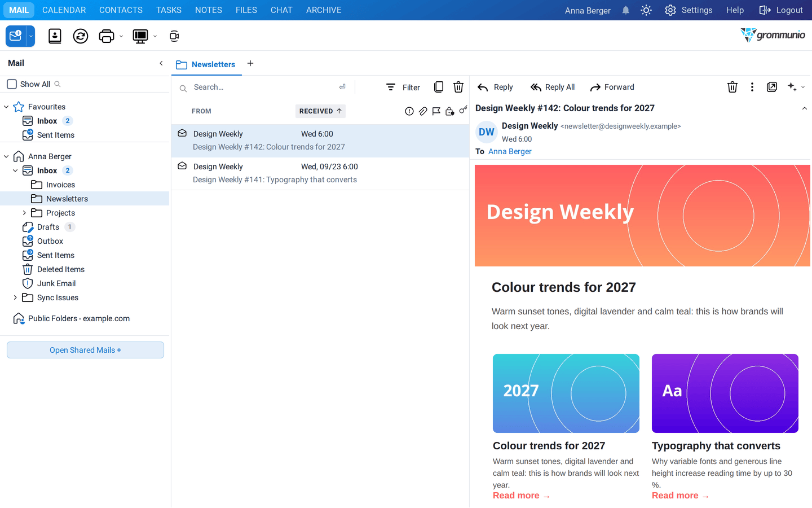
Task: Open the address book icon in toolbar
Action: [55, 36]
